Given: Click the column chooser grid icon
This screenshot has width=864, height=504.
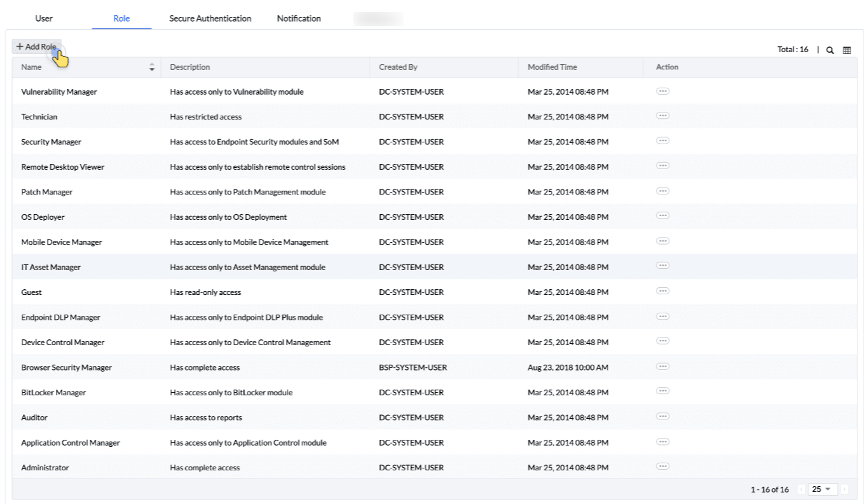Looking at the screenshot, I should [x=847, y=49].
